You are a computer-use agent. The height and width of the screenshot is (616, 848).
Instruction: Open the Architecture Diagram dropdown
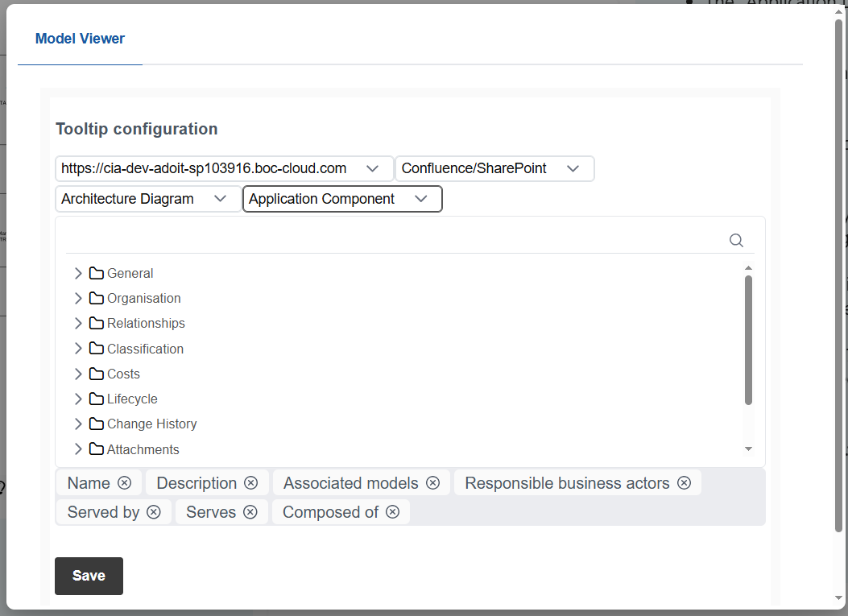148,199
